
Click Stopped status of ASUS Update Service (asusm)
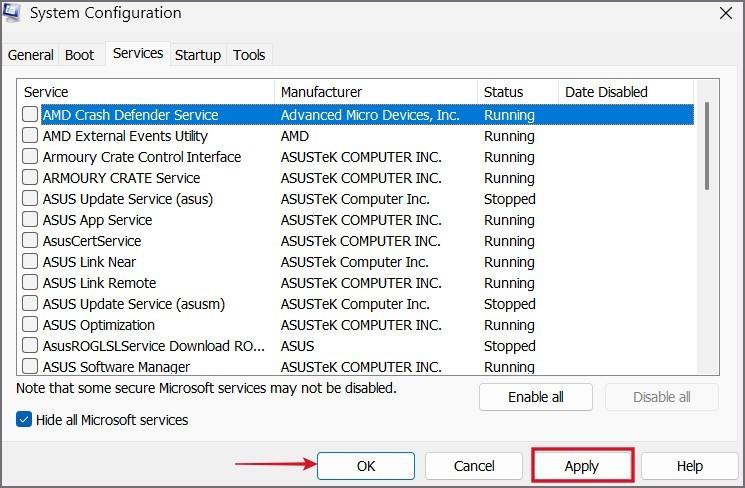(x=509, y=304)
